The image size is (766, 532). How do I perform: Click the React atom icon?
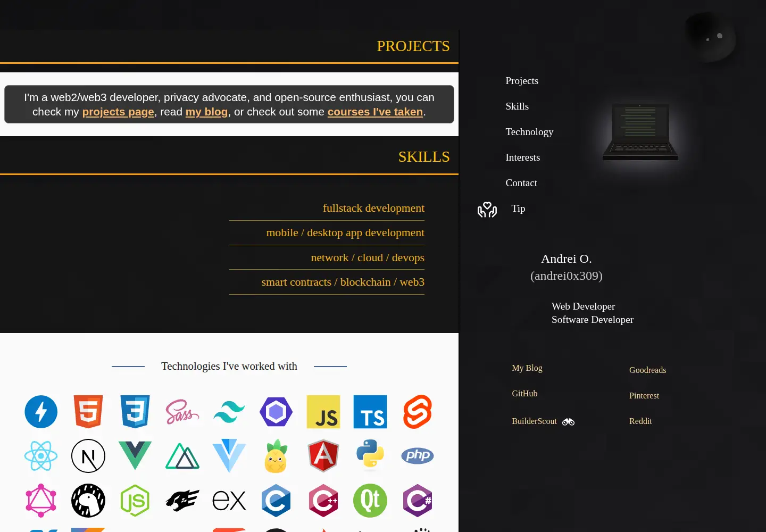[41, 456]
